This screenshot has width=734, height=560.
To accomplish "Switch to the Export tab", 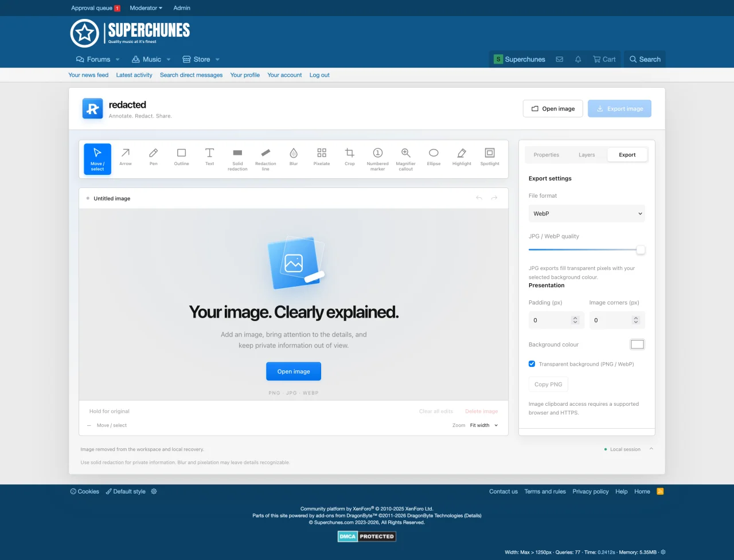I will click(x=627, y=155).
